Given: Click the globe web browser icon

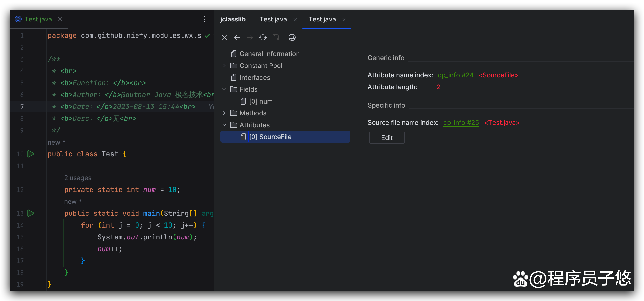Looking at the screenshot, I should click(292, 38).
